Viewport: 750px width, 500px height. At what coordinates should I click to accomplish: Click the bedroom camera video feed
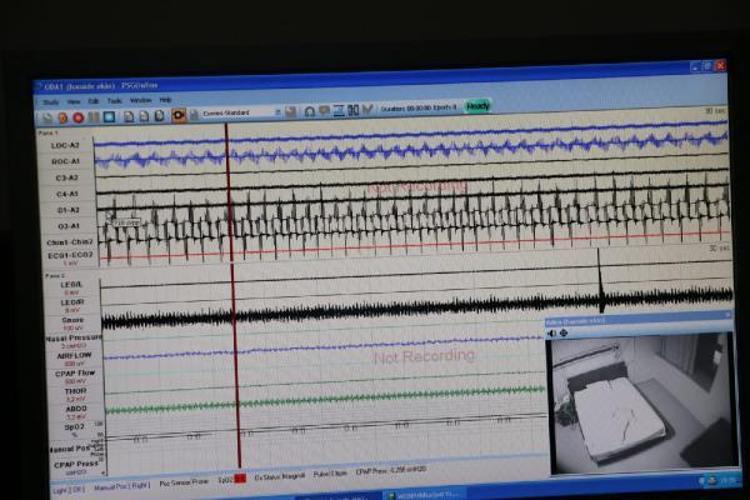click(x=640, y=400)
